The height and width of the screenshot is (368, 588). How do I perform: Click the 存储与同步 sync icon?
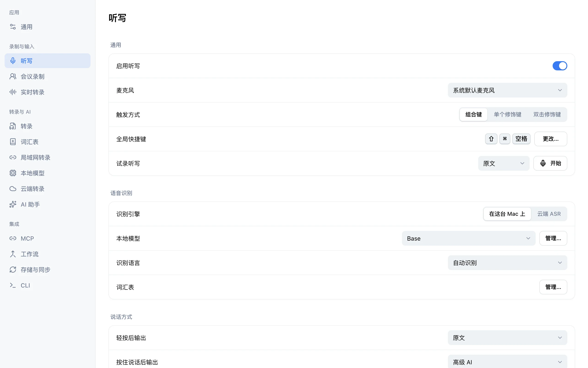coord(13,269)
